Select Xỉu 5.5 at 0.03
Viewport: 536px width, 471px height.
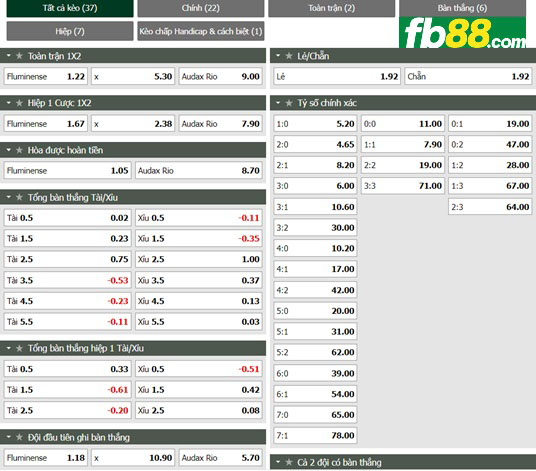pos(199,321)
